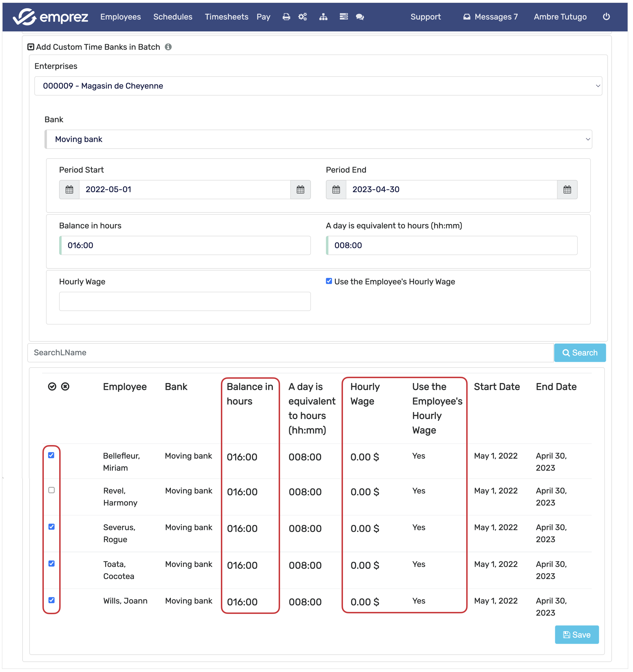Open the Timesheets menu
Image resolution: width=633 pixels, height=672 pixels.
[227, 17]
